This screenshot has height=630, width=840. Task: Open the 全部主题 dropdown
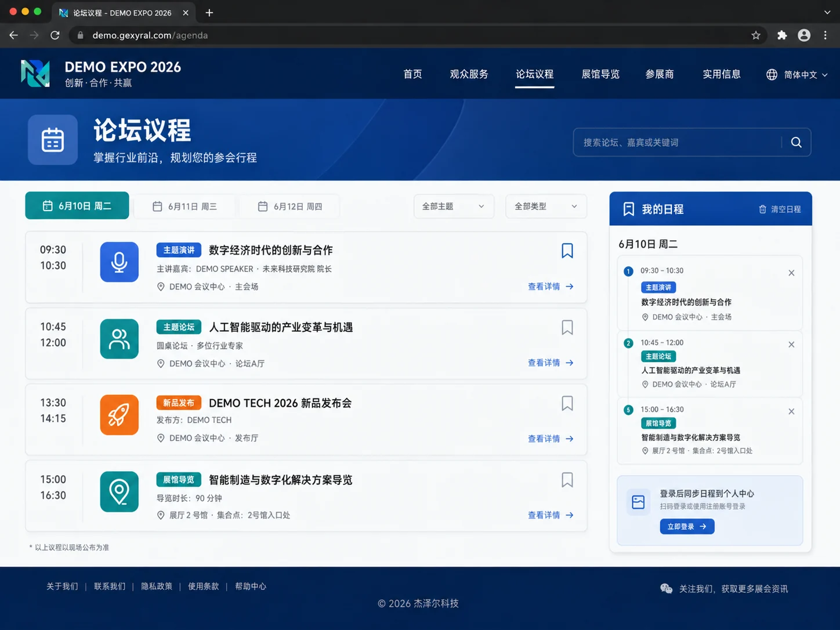454,206
